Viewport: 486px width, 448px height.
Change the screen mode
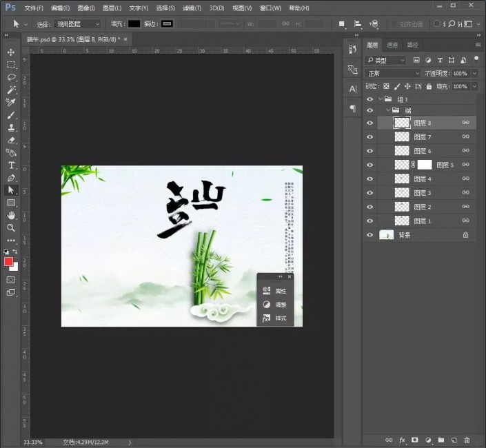pyautogui.click(x=11, y=292)
